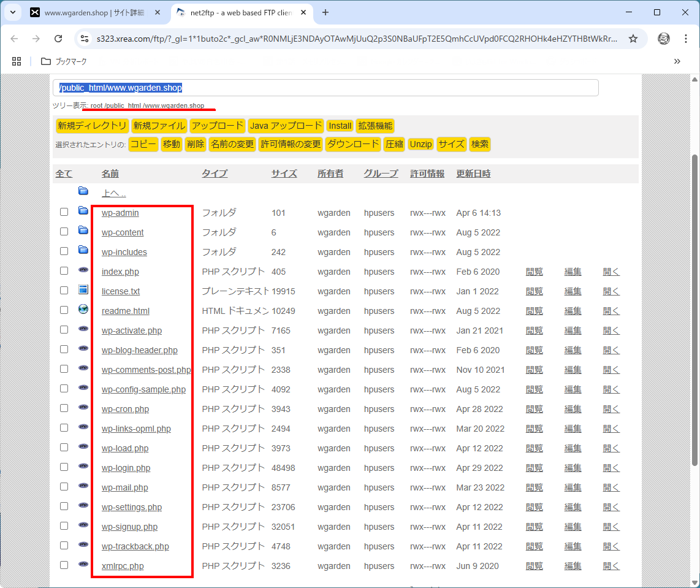
Task: Reload the page using the refresh icon
Action: click(58, 39)
